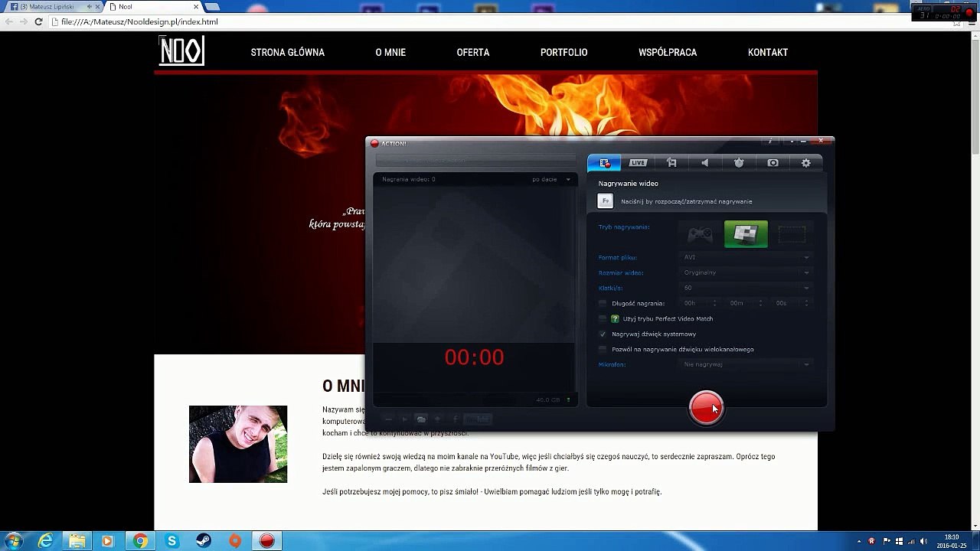Image resolution: width=980 pixels, height=551 pixels.
Task: Open the orange Origin taskbar icon
Action: (235, 541)
